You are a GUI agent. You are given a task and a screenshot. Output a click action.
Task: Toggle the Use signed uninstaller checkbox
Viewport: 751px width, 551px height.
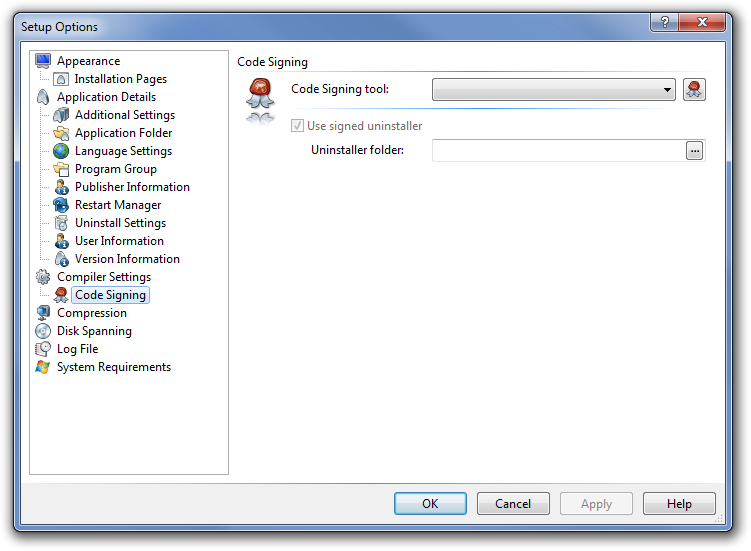tap(297, 126)
